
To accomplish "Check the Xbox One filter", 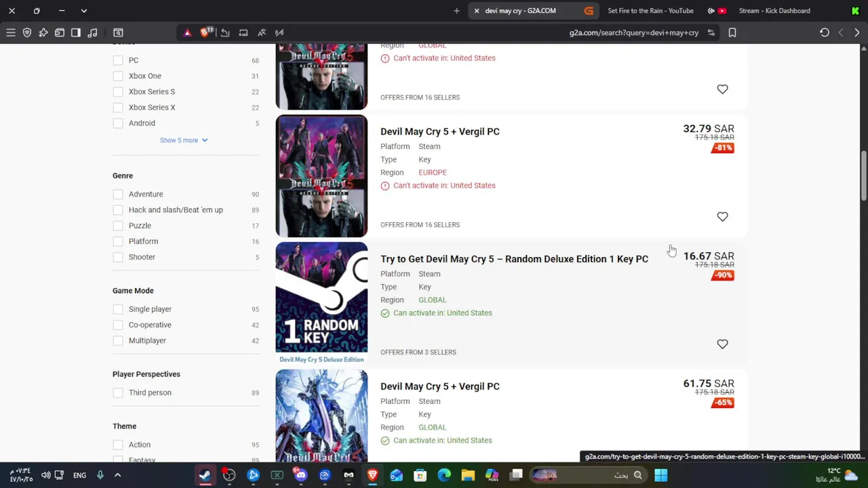I will 118,76.
